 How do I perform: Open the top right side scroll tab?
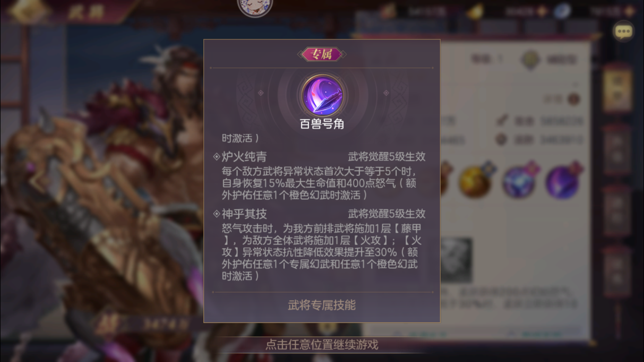[x=617, y=88]
